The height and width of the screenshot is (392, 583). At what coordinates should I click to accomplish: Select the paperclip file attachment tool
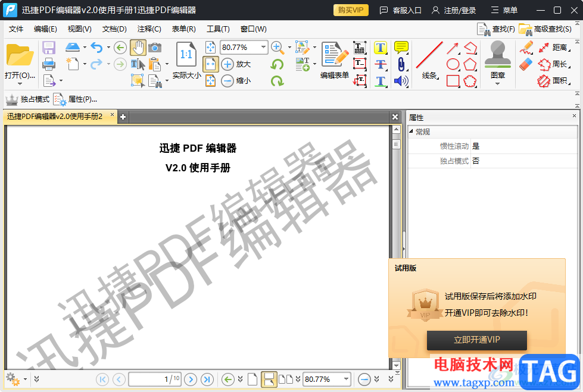click(x=401, y=64)
